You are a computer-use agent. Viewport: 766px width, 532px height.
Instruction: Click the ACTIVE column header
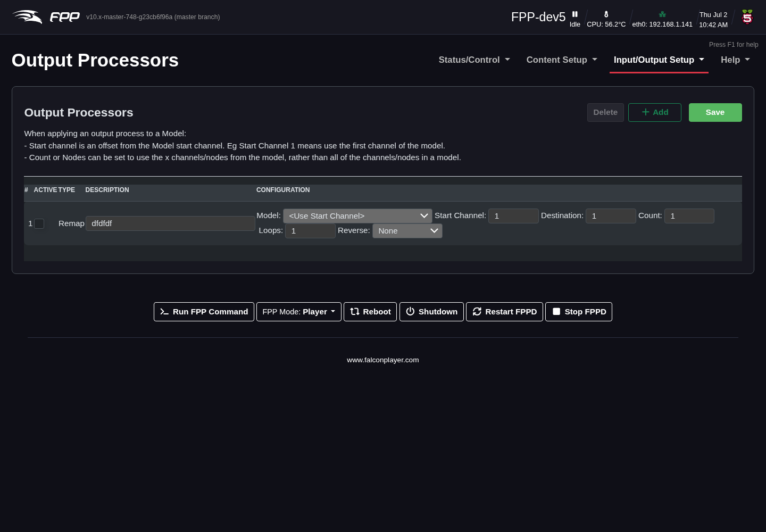45,190
